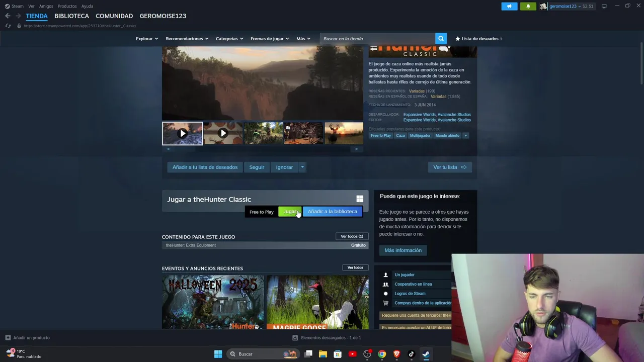
Task: Open the Halloween 2025 event card
Action: coord(213,302)
